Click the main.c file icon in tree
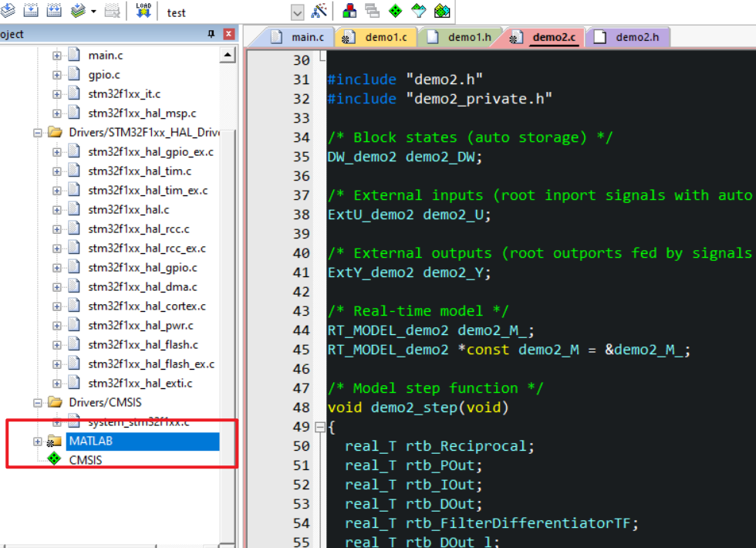The image size is (756, 548). click(74, 54)
